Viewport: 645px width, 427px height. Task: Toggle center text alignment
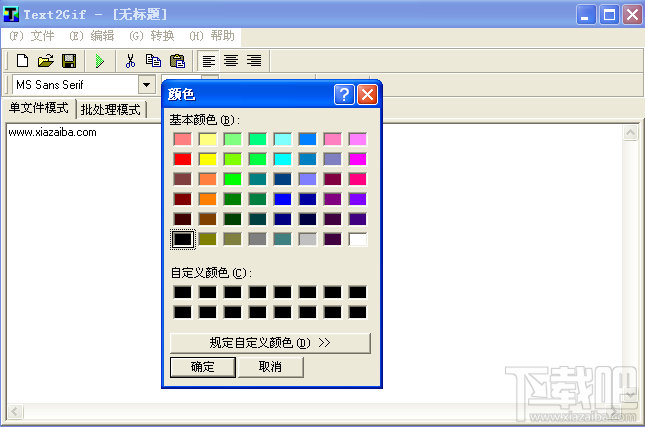pyautogui.click(x=231, y=61)
